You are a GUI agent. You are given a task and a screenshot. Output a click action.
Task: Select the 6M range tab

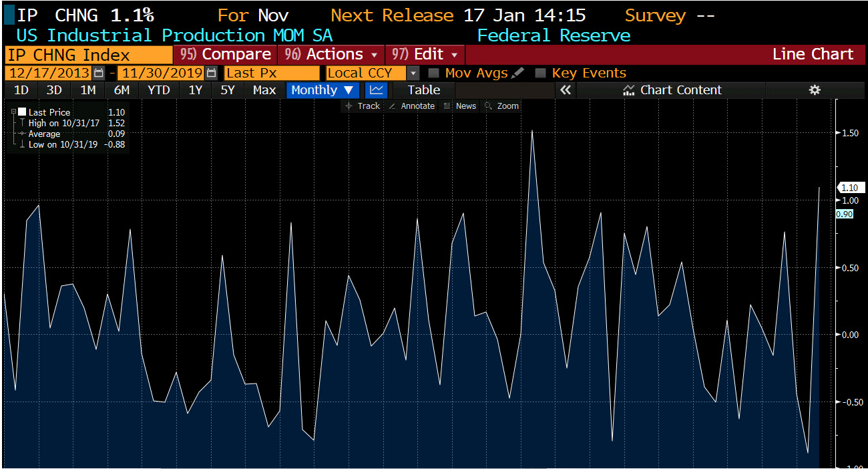122,90
